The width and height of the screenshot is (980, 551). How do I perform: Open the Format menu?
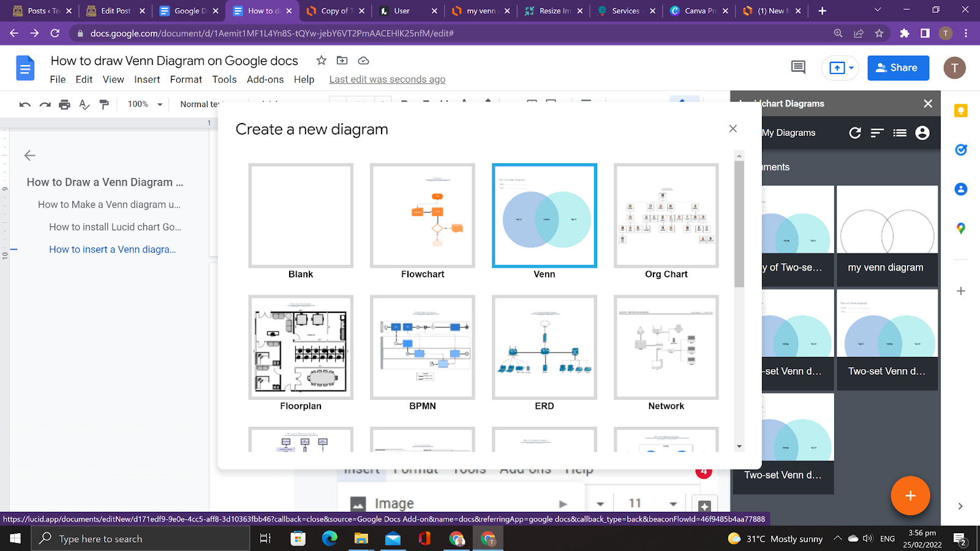[x=186, y=80]
